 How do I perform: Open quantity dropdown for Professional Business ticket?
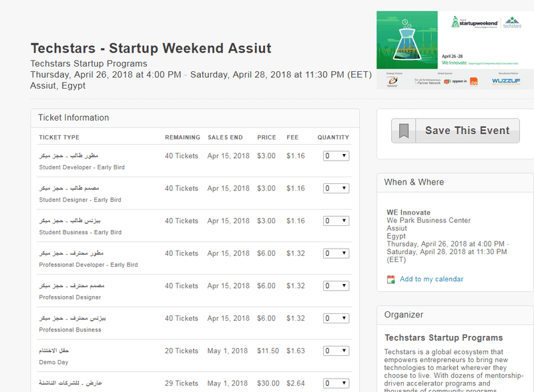click(336, 318)
